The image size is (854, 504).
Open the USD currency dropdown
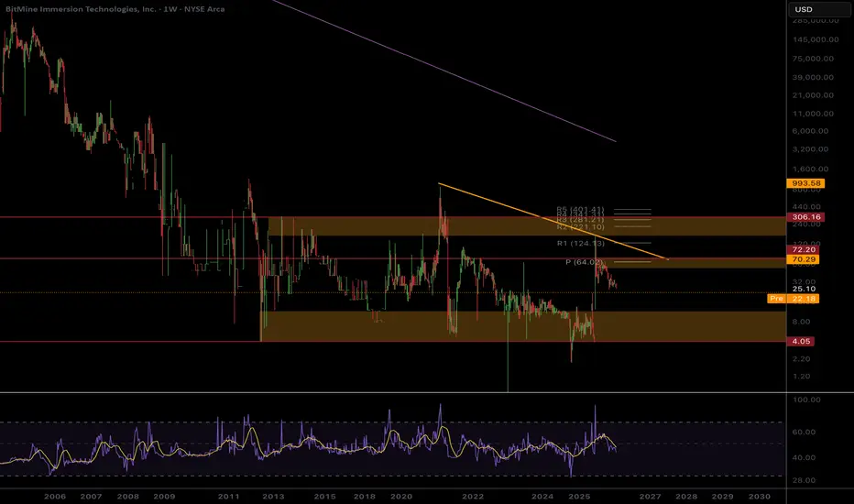(819, 9)
